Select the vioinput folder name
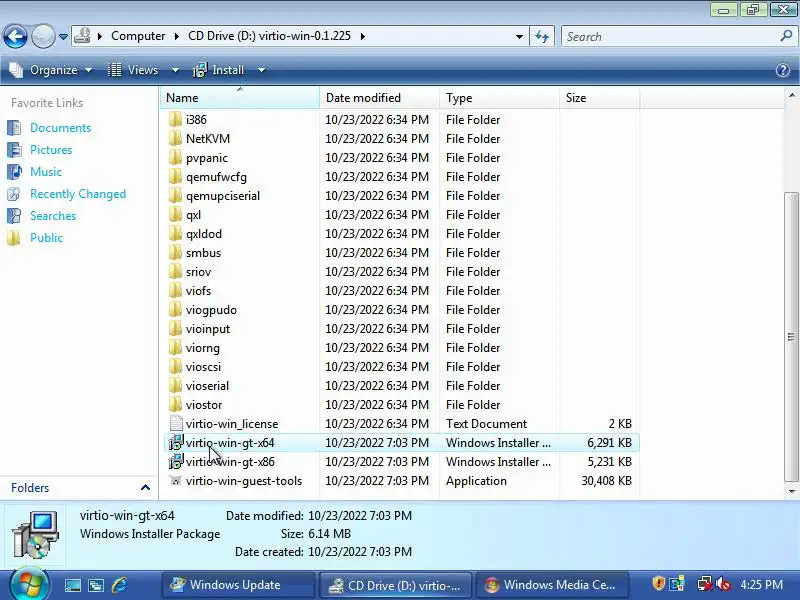Screen dimensions: 800x600 208,329
